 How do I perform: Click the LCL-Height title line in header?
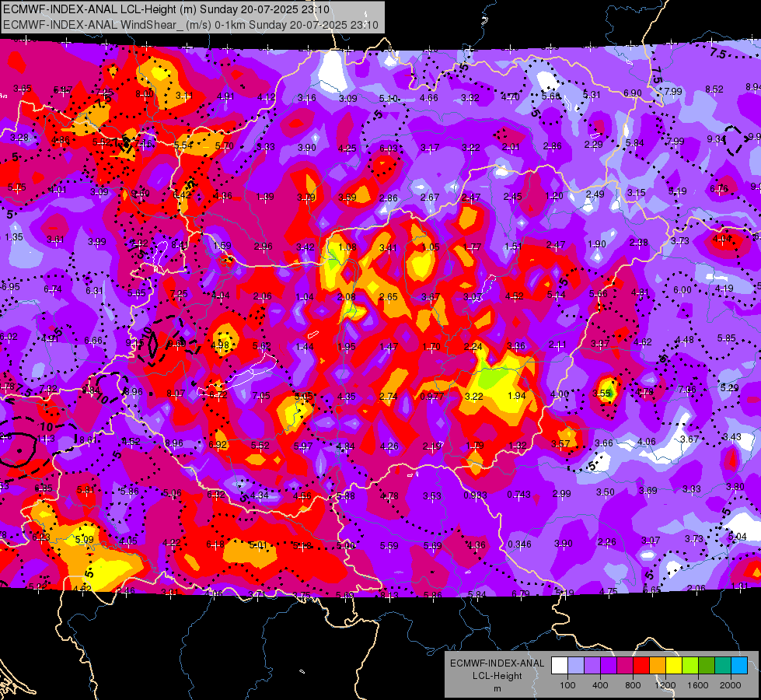(166, 9)
